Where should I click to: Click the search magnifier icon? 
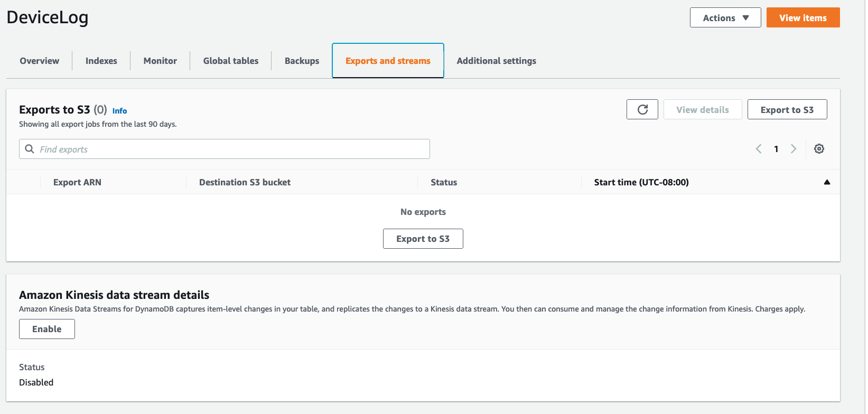point(30,149)
